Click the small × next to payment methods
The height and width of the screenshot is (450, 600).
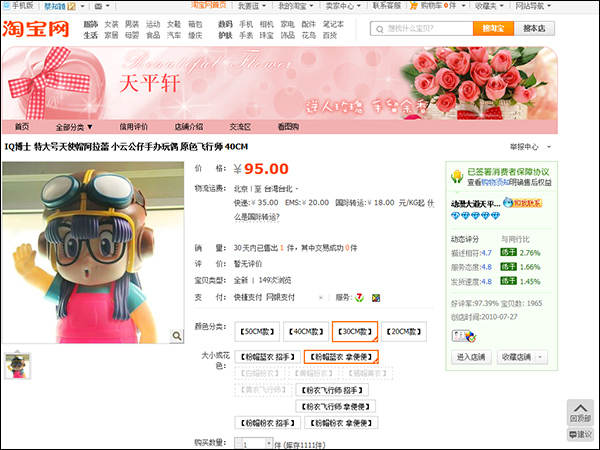(x=321, y=297)
